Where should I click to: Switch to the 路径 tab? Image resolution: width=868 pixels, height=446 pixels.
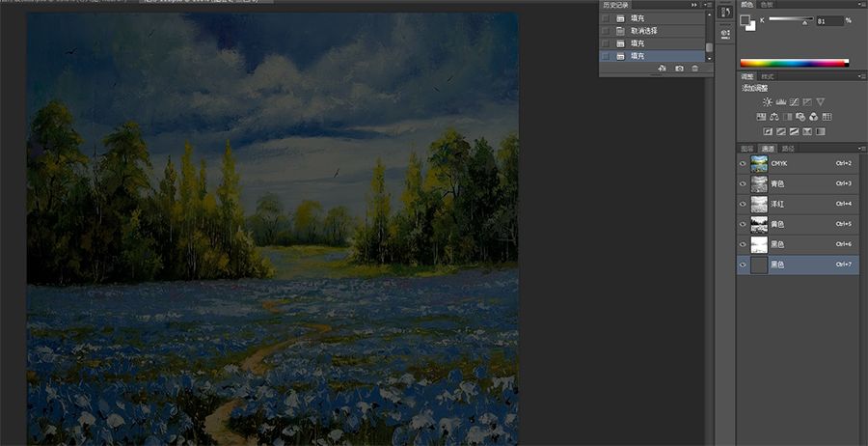[788, 149]
